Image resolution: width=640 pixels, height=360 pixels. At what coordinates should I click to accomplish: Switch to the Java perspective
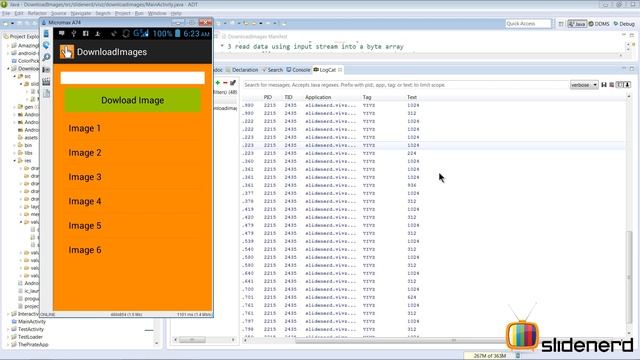click(x=577, y=24)
